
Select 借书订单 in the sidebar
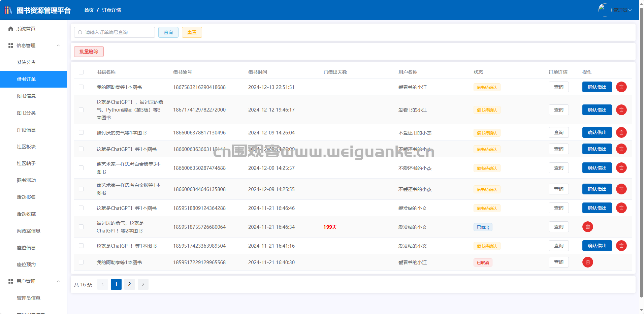tap(34, 79)
